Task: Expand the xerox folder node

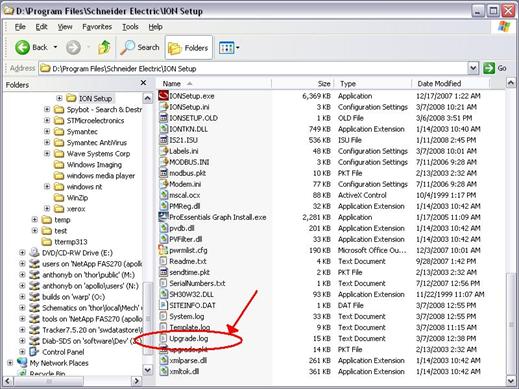Action: [x=47, y=208]
